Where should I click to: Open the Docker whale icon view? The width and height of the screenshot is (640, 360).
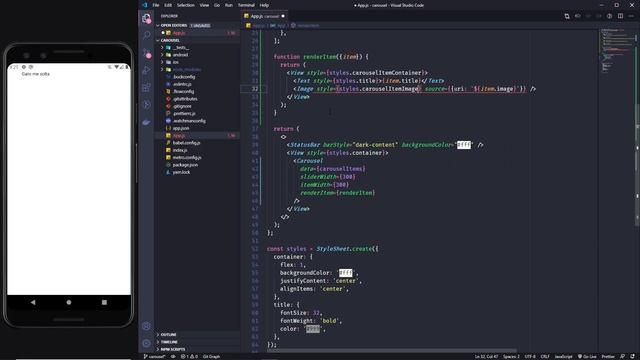pos(146,122)
